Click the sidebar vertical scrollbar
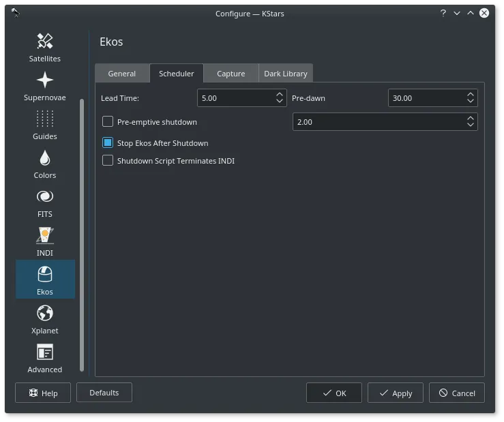The width and height of the screenshot is (504, 422). 82,235
